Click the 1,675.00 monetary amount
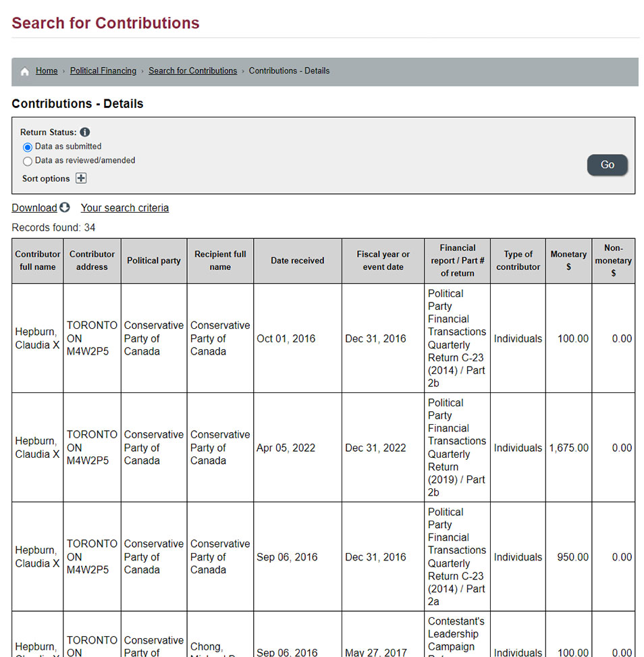This screenshot has height=657, width=644. tap(568, 448)
